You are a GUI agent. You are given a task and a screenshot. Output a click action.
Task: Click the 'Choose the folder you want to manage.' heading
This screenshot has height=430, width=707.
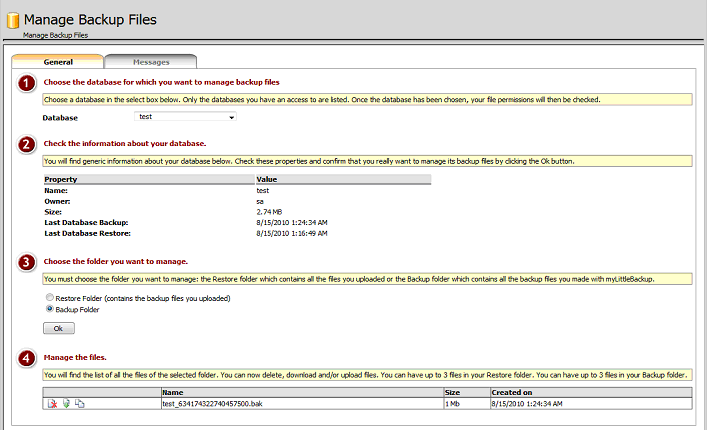(x=116, y=261)
